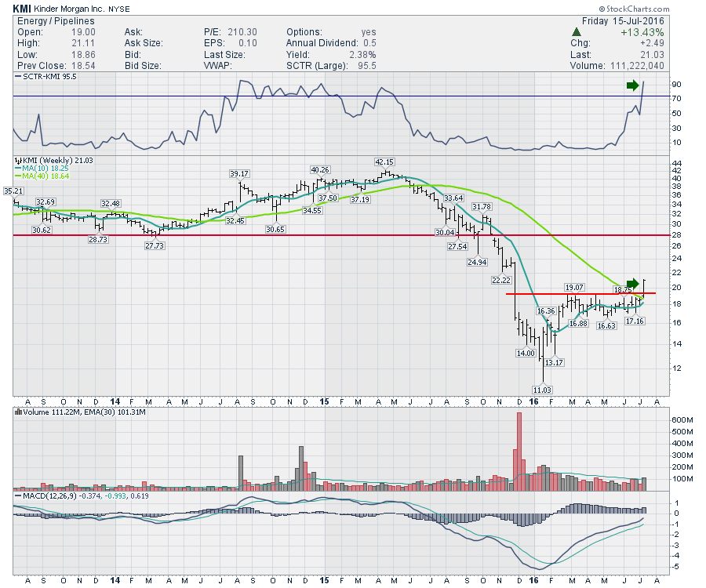706x588 pixels.
Task: Click the MA(40) 18.64 legend entry
Action: coord(42,176)
